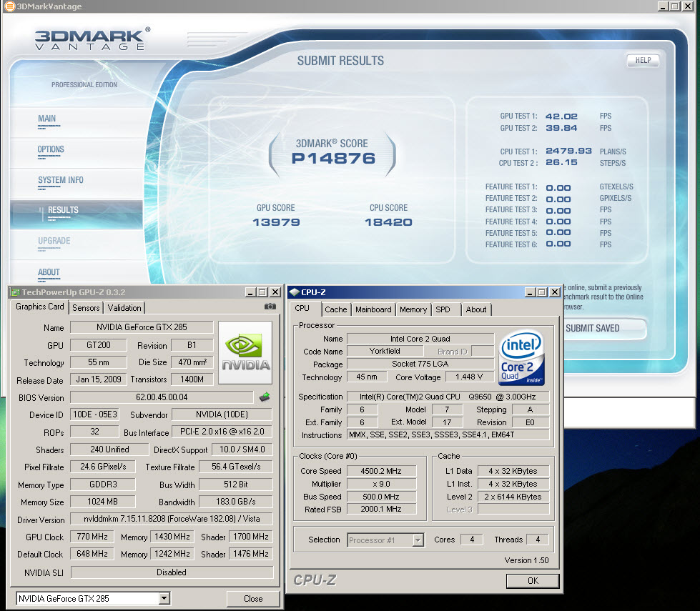Click the Default Clock value 648 MHz
Image resolution: width=700 pixels, height=611 pixels.
pyautogui.click(x=92, y=554)
